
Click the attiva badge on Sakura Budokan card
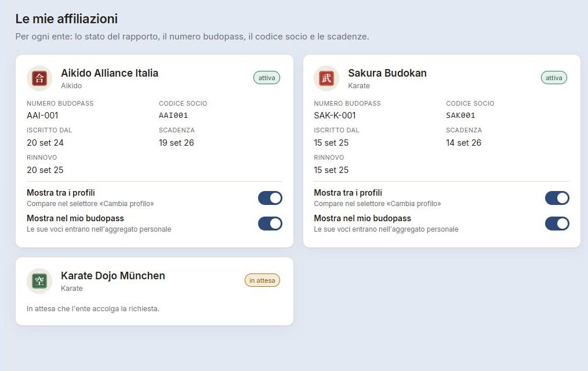[x=554, y=78]
